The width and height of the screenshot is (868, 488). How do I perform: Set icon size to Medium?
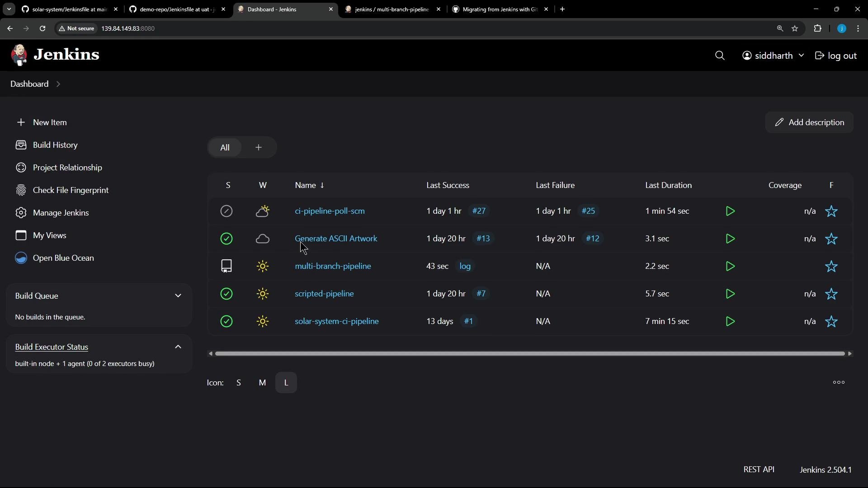pos(262,383)
